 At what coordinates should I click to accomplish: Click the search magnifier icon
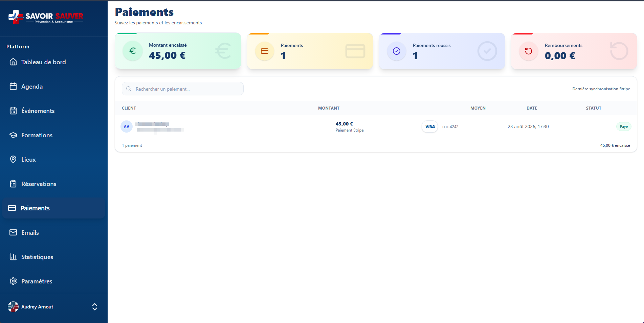click(x=129, y=89)
